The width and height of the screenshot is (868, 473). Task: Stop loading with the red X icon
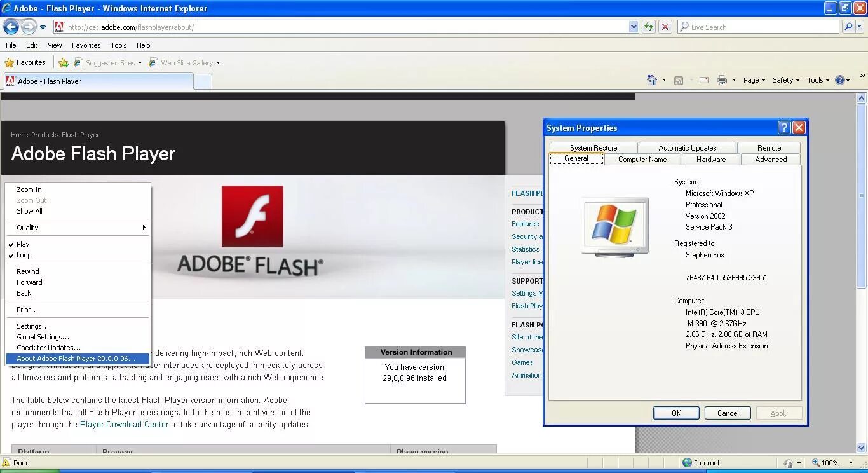[665, 27]
